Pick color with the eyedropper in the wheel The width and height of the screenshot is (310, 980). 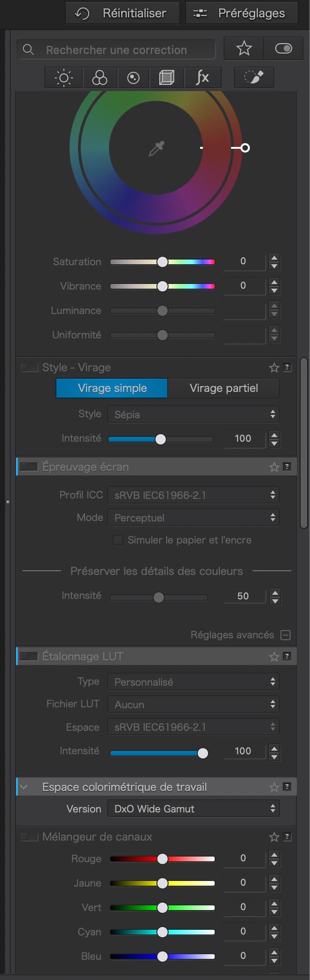(x=156, y=149)
